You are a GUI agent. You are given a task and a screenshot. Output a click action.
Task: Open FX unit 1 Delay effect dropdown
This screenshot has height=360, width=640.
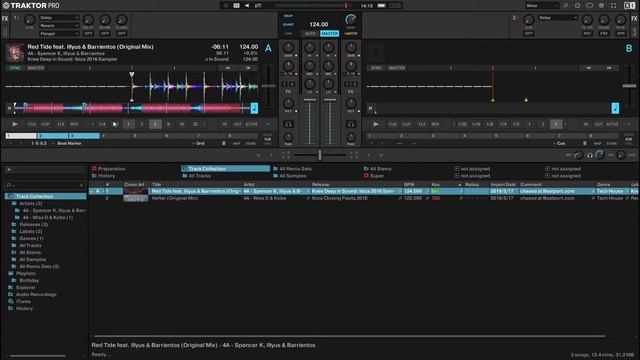tap(59, 18)
